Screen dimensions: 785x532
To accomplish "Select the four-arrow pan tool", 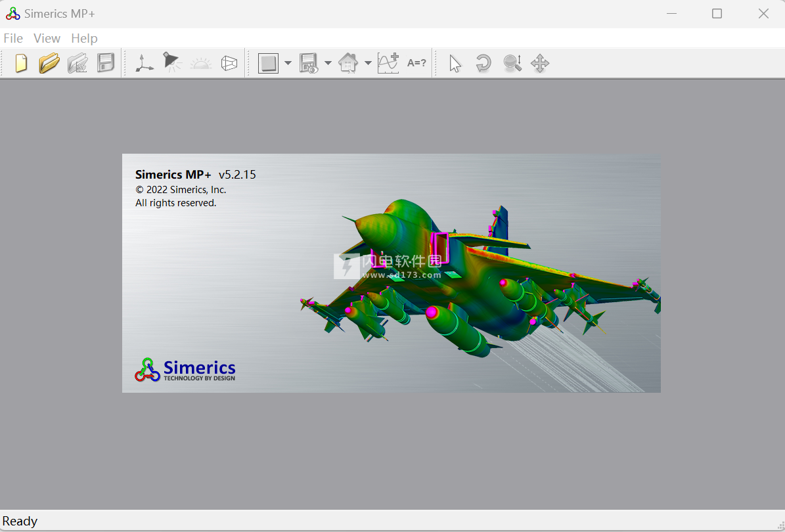I will tap(540, 63).
